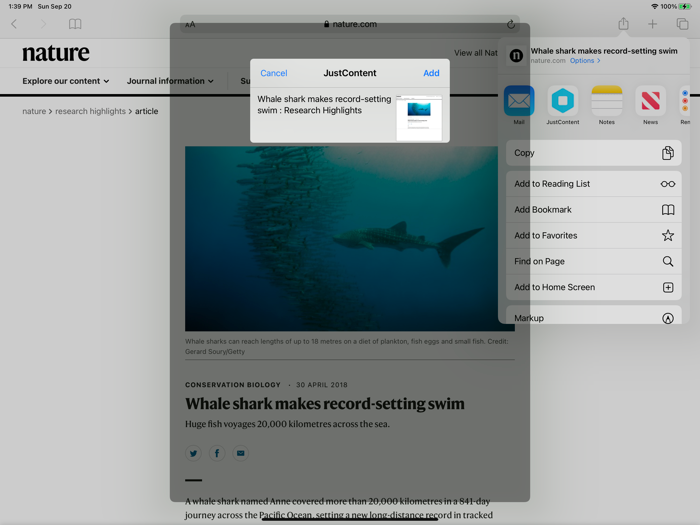Select Add to Home Screen action

tap(593, 287)
